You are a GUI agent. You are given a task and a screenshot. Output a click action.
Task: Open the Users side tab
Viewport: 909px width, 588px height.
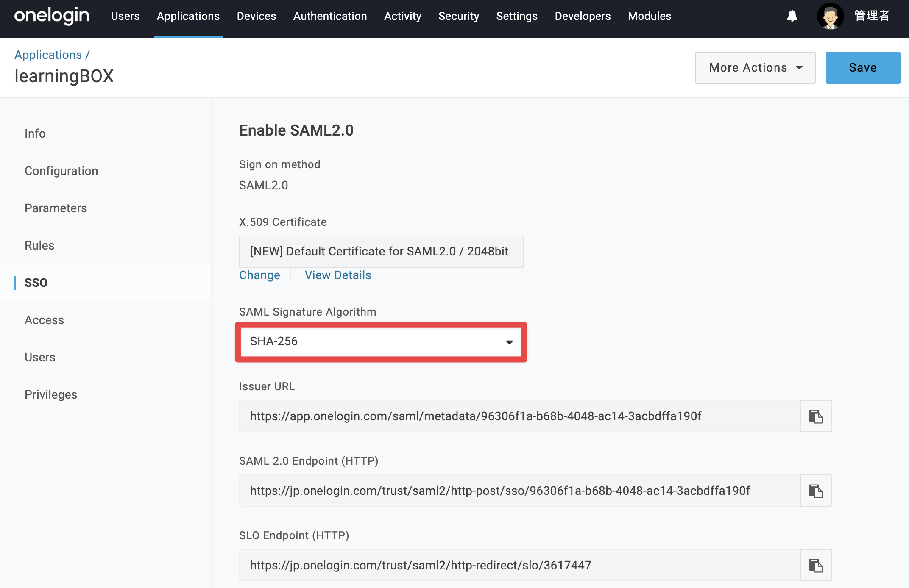tap(40, 357)
